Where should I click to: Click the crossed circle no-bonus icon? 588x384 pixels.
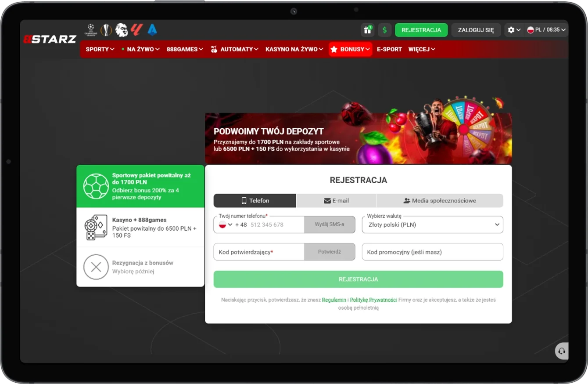96,267
